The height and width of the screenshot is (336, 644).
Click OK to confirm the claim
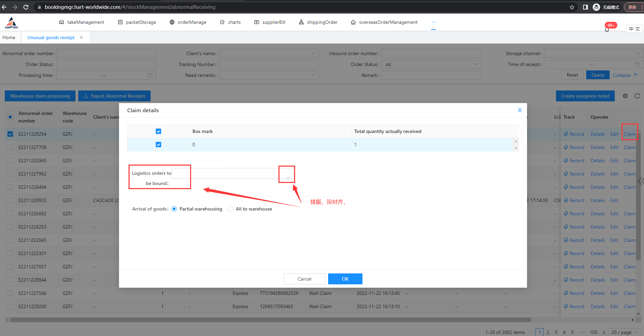345,279
